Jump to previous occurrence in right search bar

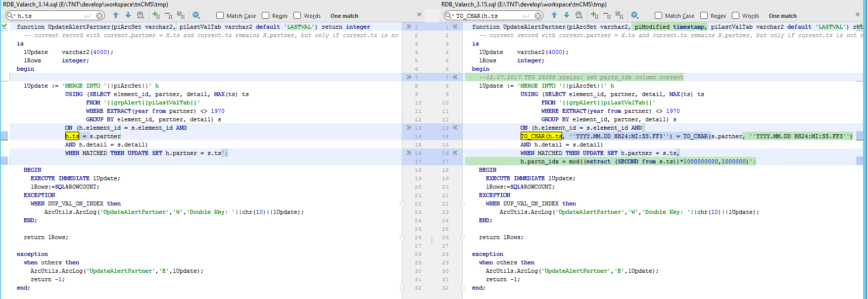554,15
